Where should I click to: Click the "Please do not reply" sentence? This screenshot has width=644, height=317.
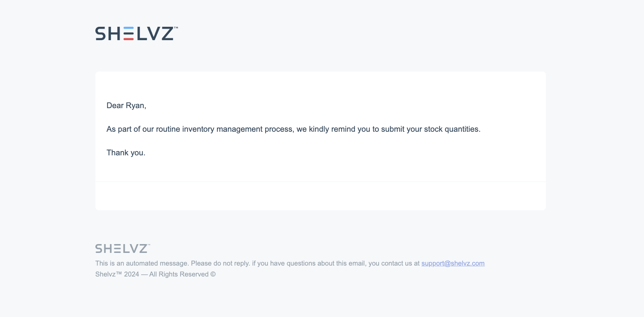click(x=220, y=263)
